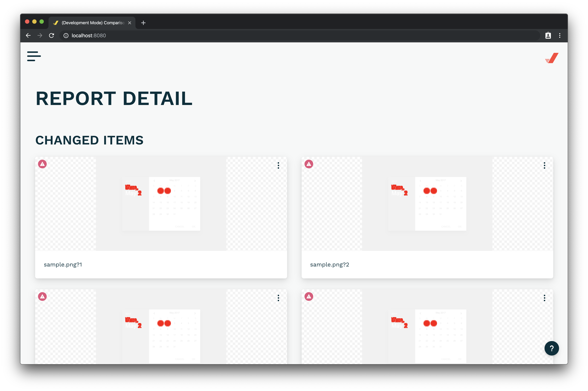Open the sample.png?1 diff thumbnail
The width and height of the screenshot is (588, 391).
(161, 204)
